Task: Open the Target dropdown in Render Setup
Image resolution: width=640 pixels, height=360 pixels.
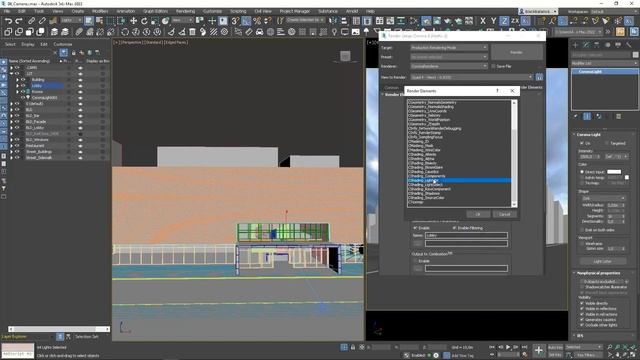Action: click(x=449, y=48)
